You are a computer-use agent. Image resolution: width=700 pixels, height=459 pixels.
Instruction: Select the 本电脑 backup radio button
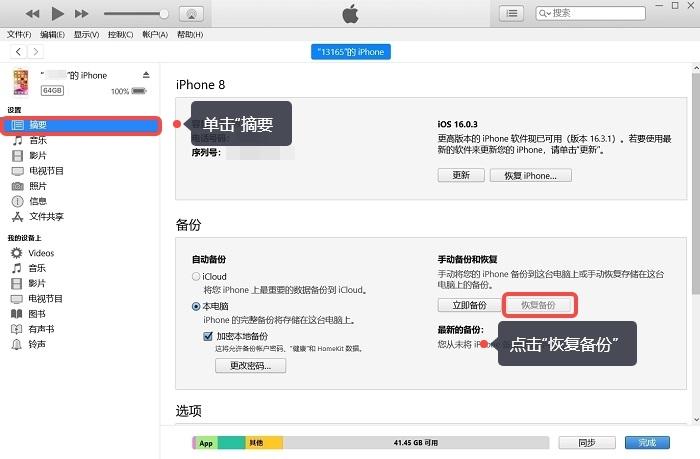196,306
